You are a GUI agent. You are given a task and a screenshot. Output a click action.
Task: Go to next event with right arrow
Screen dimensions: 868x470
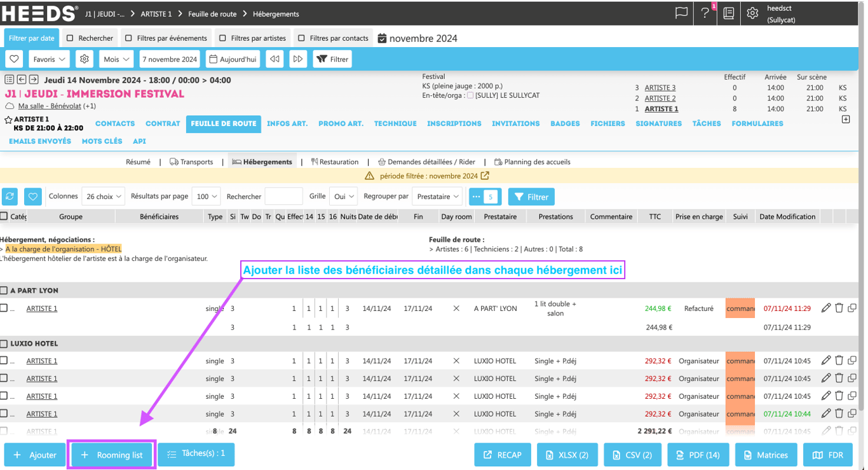coord(34,80)
